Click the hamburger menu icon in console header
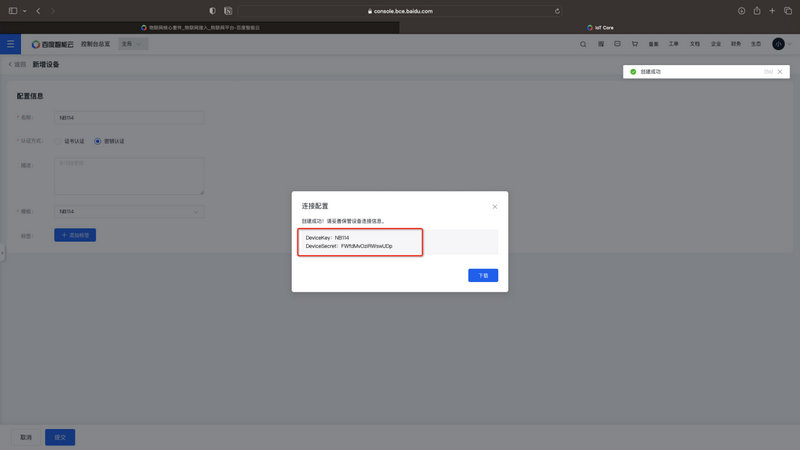This screenshot has height=450, width=800. [x=10, y=44]
